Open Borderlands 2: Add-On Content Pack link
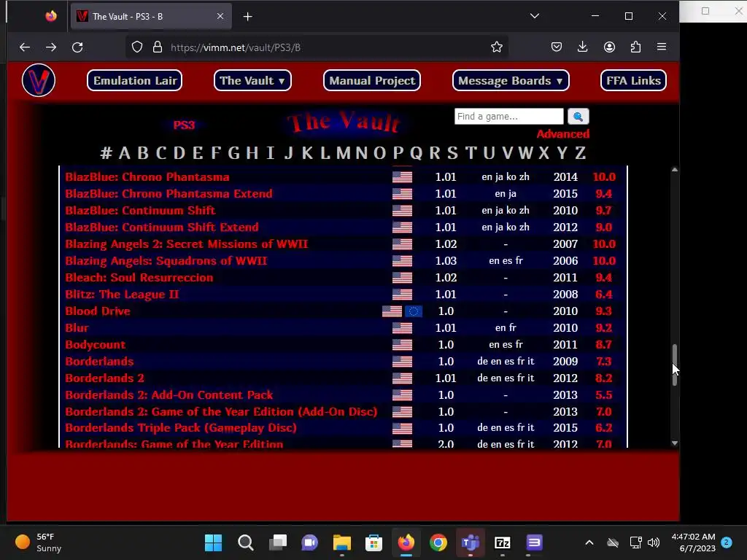 (x=169, y=394)
